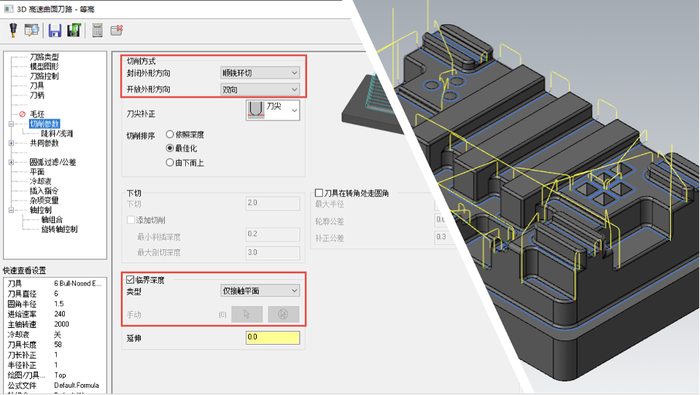This screenshot has height=395, width=700.
Task: Click the red-X reset toolbar icon
Action: point(117,30)
